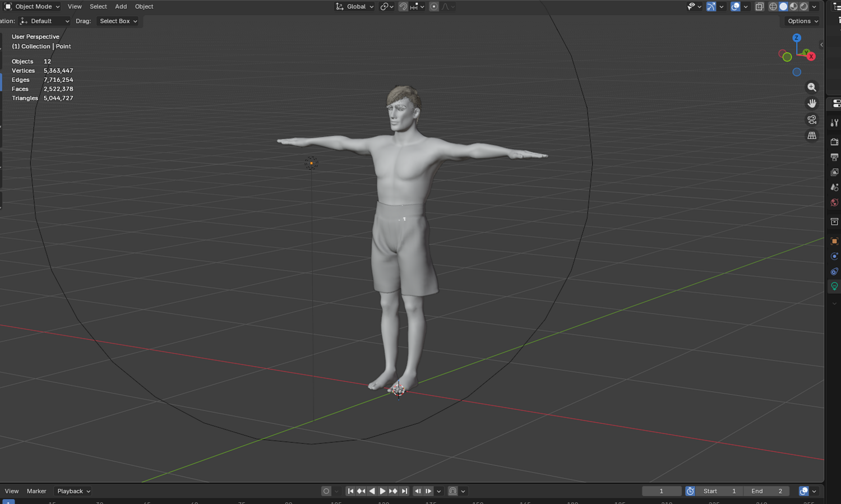Switch to material preview shading

(793, 7)
